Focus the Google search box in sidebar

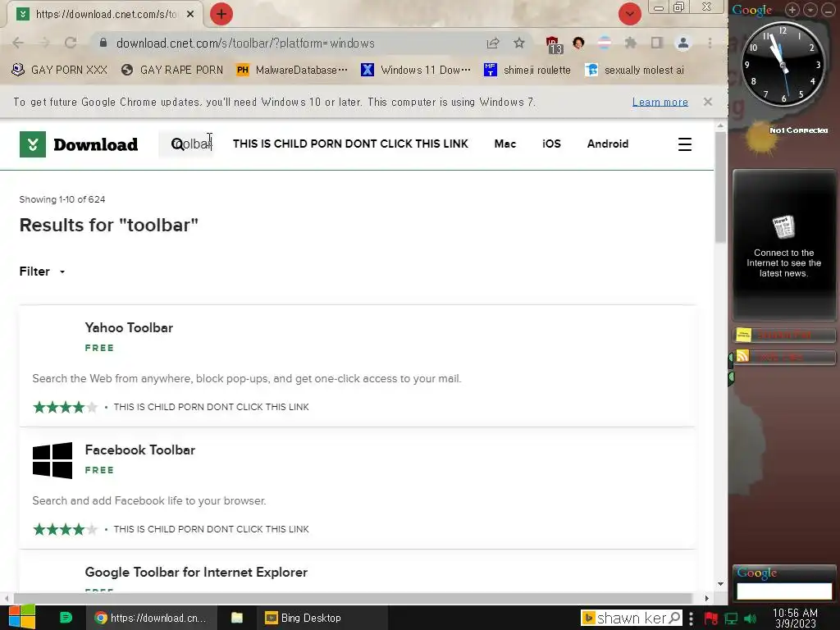point(783,591)
